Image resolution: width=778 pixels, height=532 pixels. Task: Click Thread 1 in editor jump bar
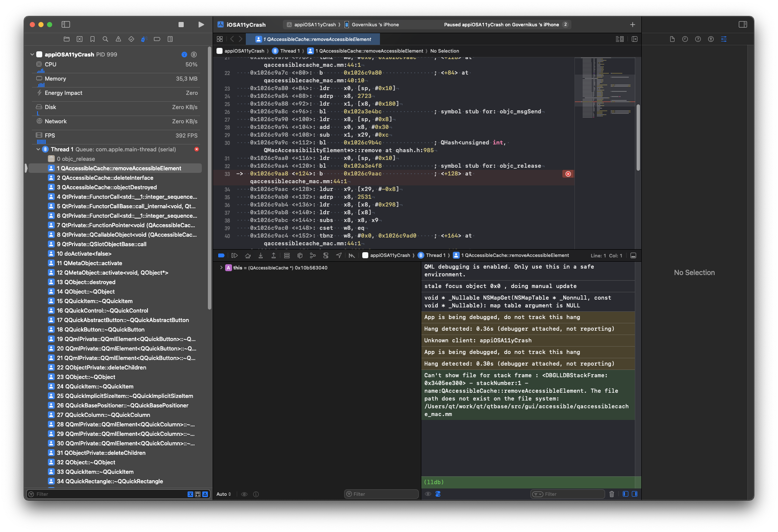[286, 51]
